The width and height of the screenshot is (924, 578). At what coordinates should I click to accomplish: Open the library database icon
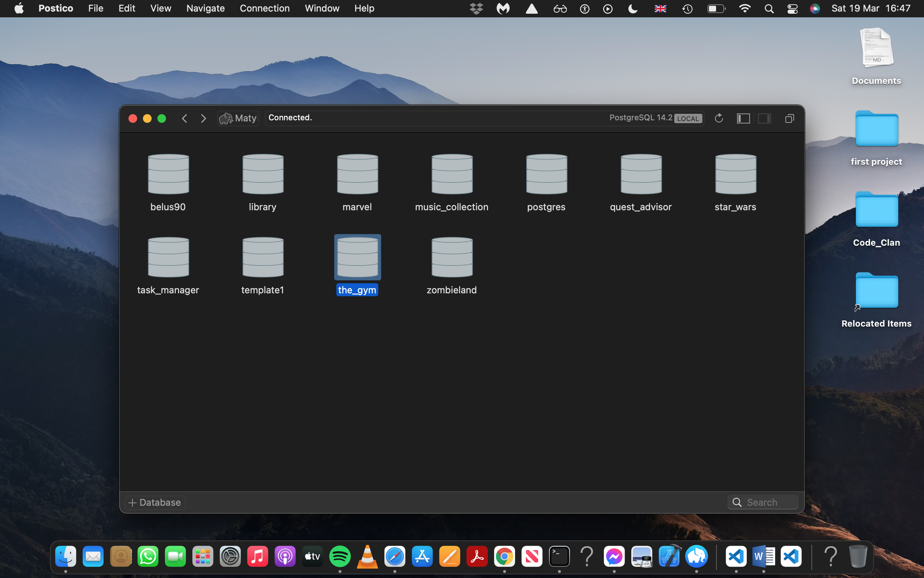(x=263, y=174)
